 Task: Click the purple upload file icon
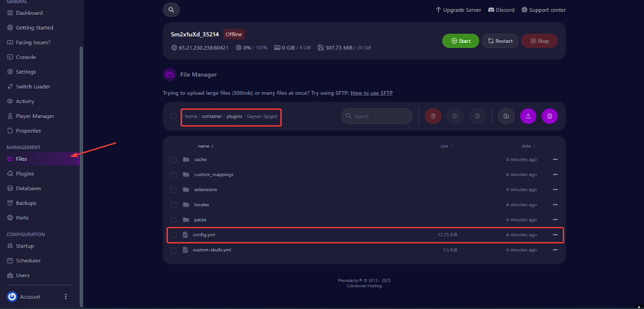coord(528,116)
